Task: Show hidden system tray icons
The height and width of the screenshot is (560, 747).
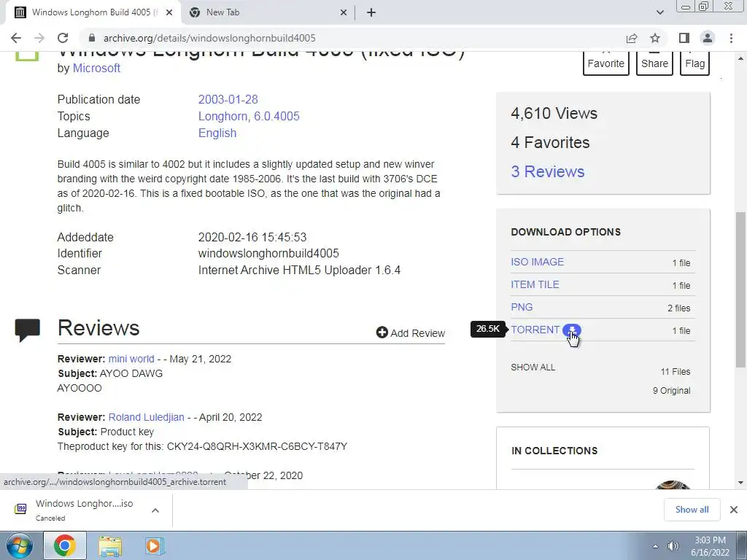Action: point(655,546)
